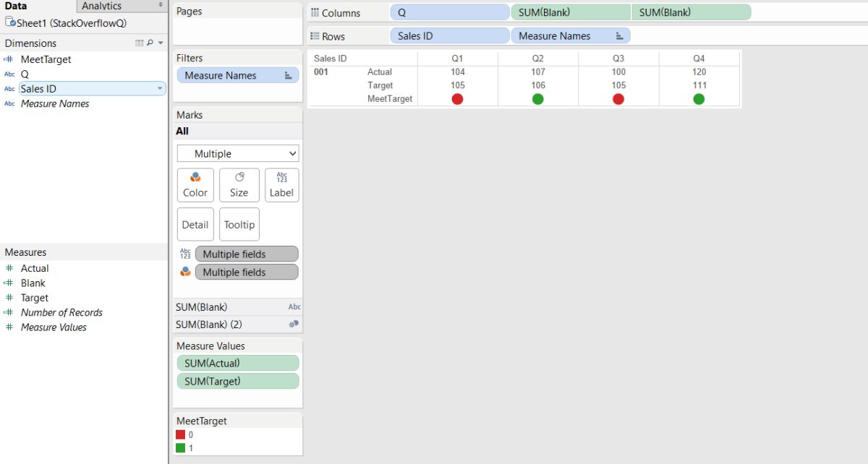The width and height of the screenshot is (868, 464).
Task: Click the Abc icon beside Measure Names dimension
Action: (x=9, y=103)
